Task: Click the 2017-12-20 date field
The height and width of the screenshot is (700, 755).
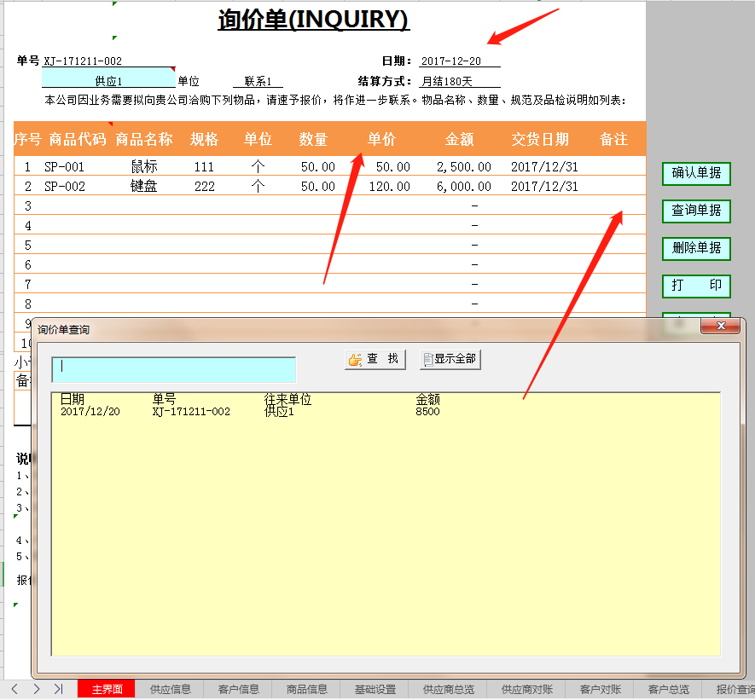Action: click(x=459, y=61)
